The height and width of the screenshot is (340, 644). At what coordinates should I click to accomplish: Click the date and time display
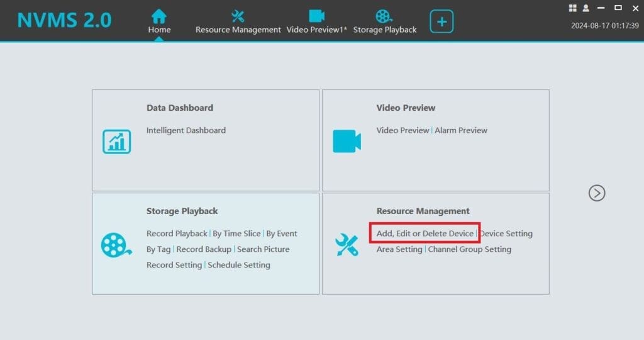click(x=604, y=25)
